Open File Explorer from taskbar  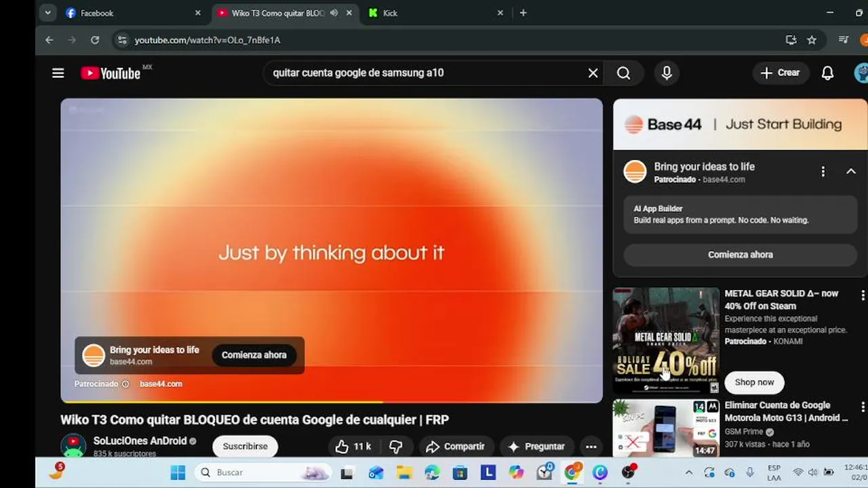pyautogui.click(x=404, y=472)
